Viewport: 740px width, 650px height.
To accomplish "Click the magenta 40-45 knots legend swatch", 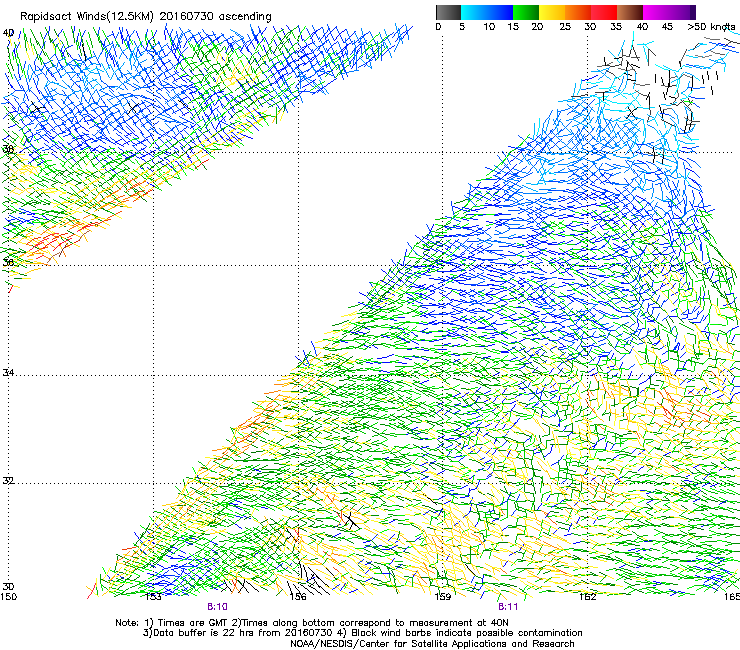I will click(x=656, y=12).
